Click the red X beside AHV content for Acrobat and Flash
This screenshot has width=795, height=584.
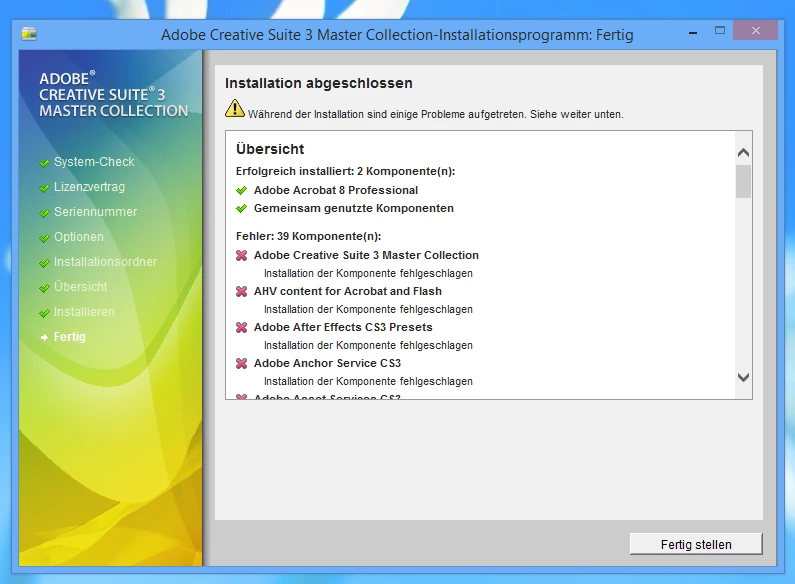click(241, 291)
